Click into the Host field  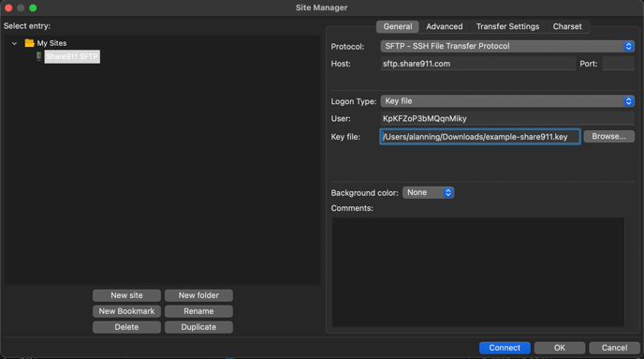[x=477, y=64]
